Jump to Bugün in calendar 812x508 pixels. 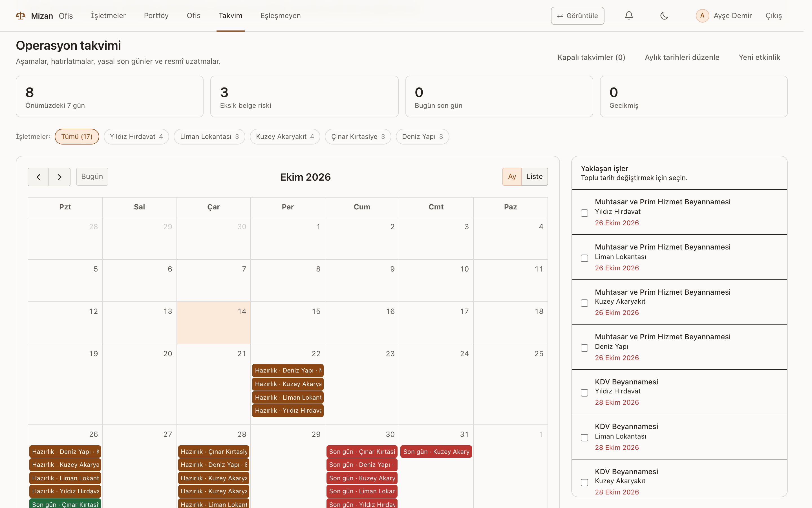coord(92,177)
